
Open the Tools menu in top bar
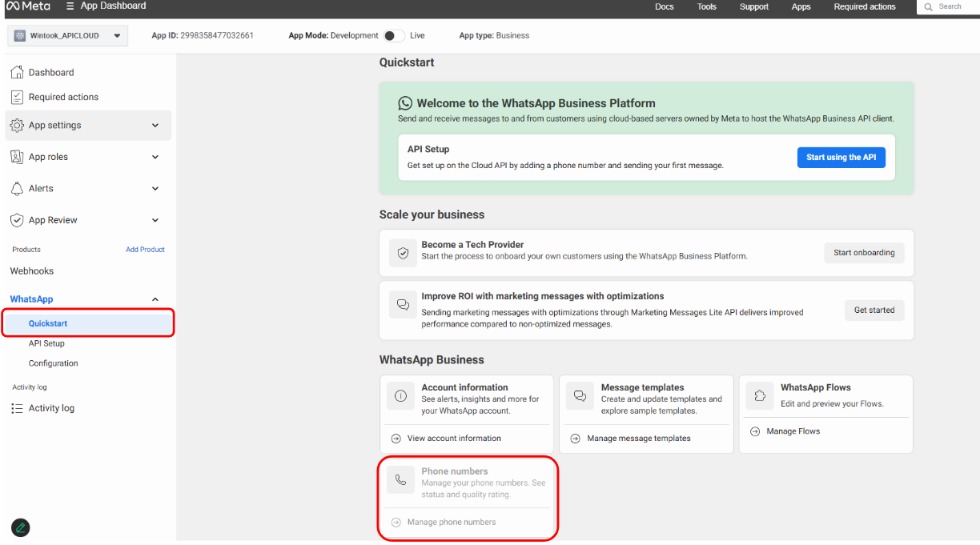pyautogui.click(x=706, y=6)
